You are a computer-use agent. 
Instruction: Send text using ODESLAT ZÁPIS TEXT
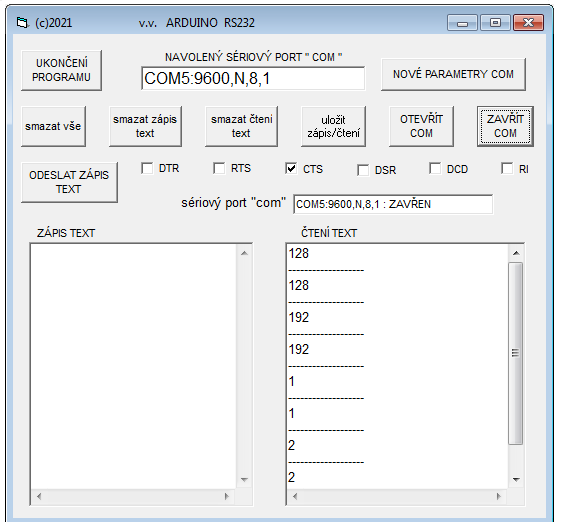tap(69, 182)
